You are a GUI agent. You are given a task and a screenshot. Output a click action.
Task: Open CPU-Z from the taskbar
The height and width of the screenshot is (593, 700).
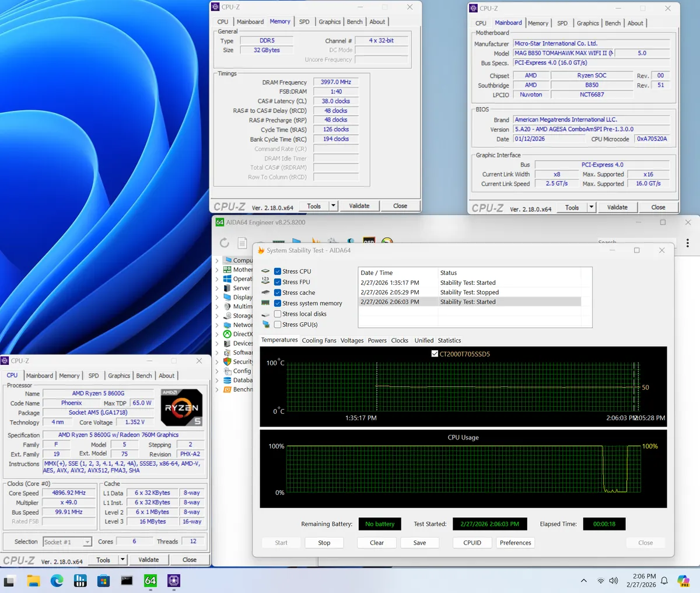point(173,580)
